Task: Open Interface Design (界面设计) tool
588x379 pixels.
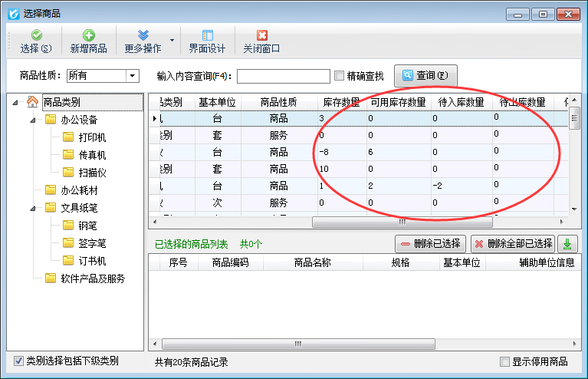Action: pyautogui.click(x=207, y=35)
